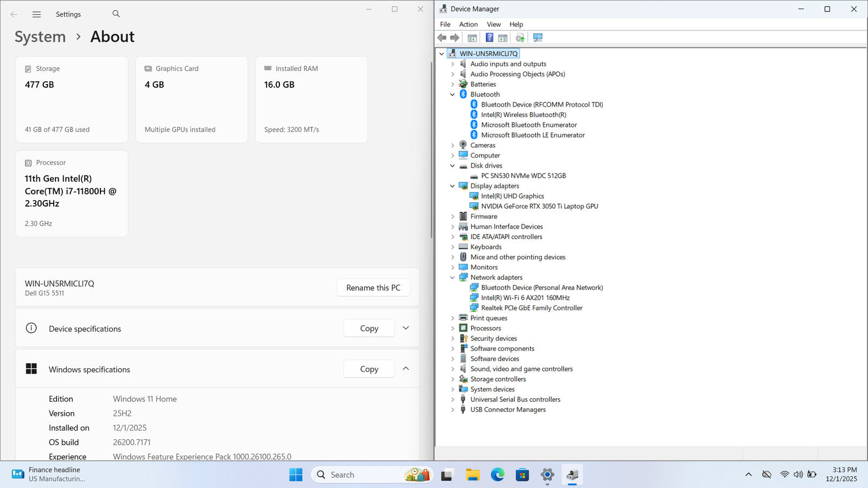The image size is (868, 488).
Task: Select NVIDIA GeForce RTX 3050 Ti Laptop GPU
Action: (539, 207)
